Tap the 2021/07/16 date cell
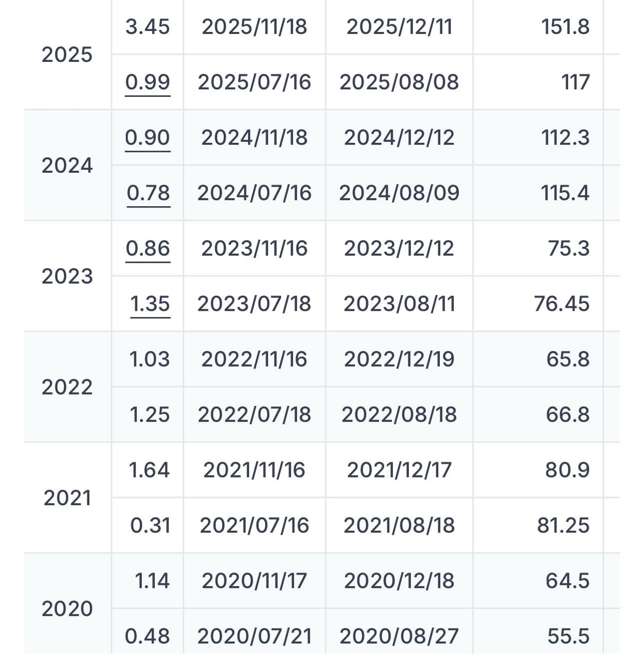Image resolution: width=644 pixels, height=660 pixels. coord(254,525)
